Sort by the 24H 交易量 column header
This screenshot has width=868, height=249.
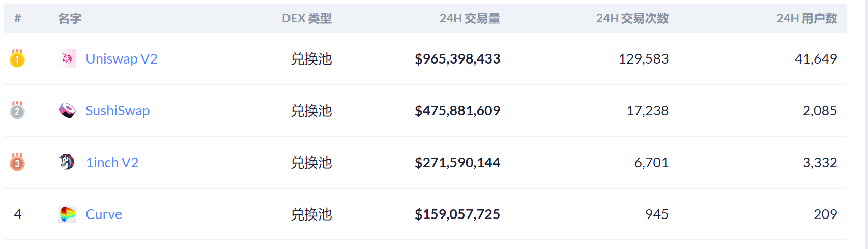pyautogui.click(x=470, y=19)
